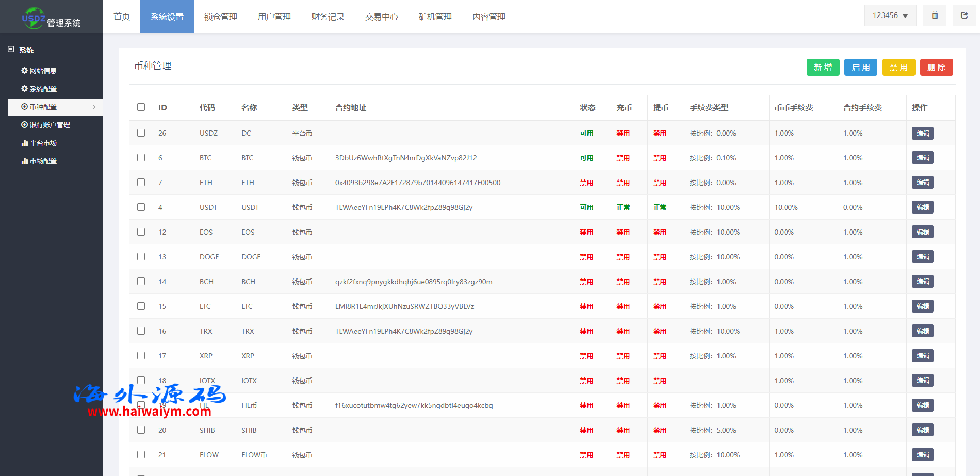Open the 123456 user dropdown

(890, 15)
